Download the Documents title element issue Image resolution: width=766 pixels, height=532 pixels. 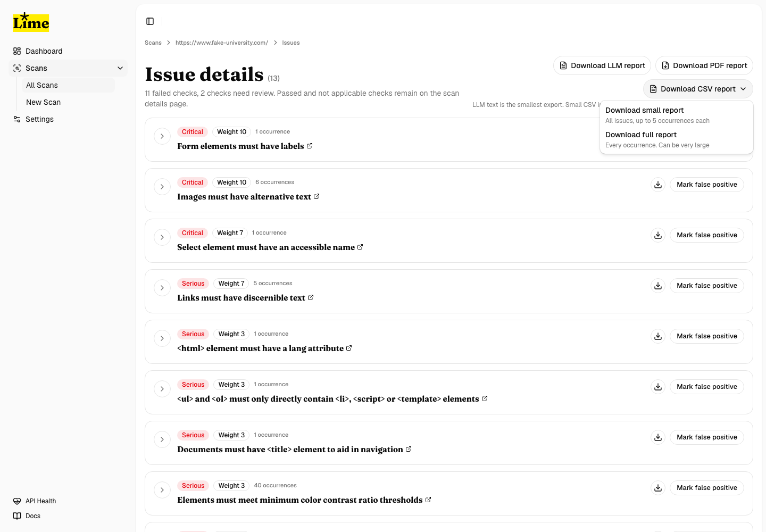658,437
